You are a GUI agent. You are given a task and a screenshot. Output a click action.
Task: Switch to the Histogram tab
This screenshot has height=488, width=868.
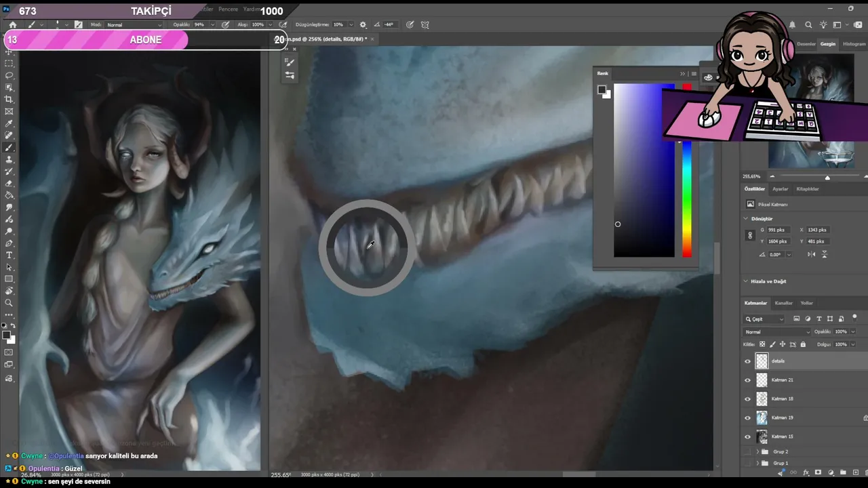click(x=854, y=44)
